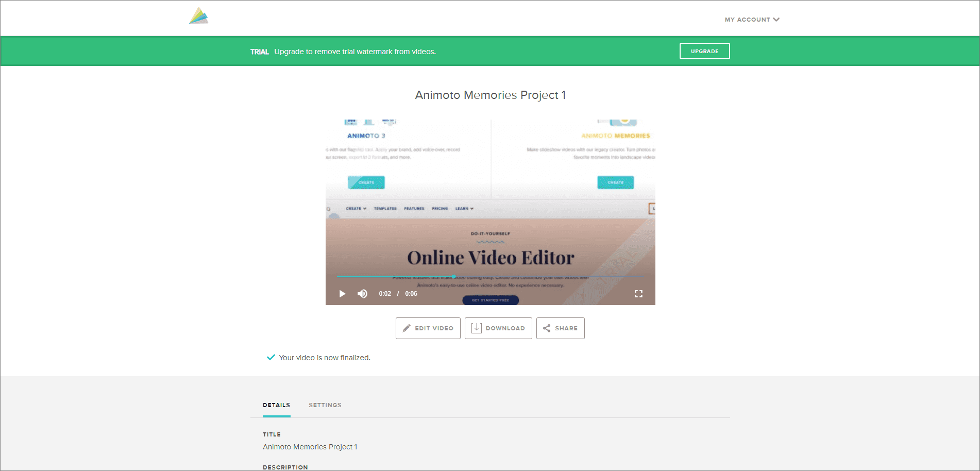This screenshot has height=471, width=980.
Task: Click the SHARE button
Action: (x=560, y=328)
